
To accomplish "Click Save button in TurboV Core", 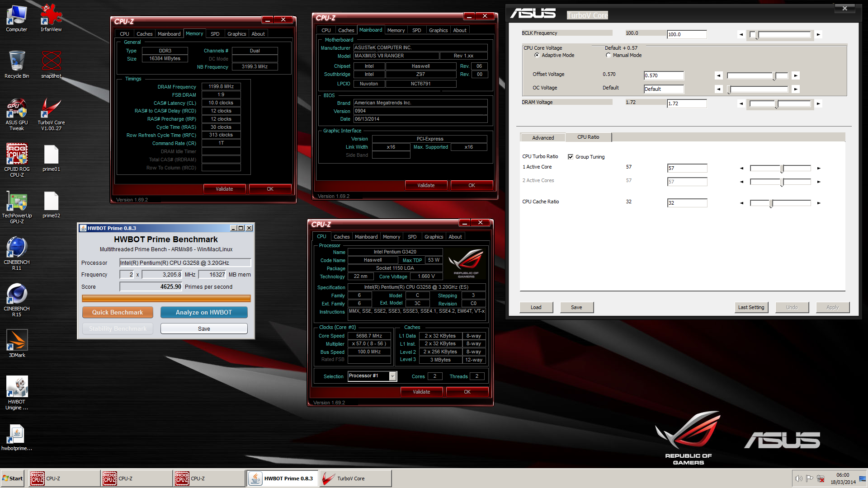I will pos(576,307).
